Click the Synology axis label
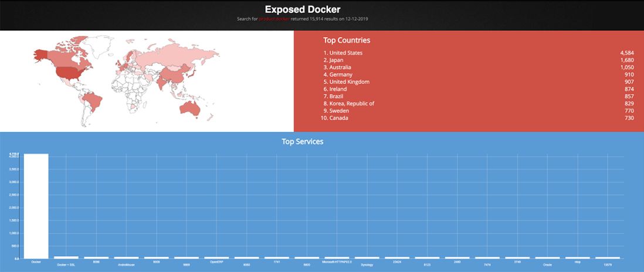The image size is (644, 272). point(367,266)
